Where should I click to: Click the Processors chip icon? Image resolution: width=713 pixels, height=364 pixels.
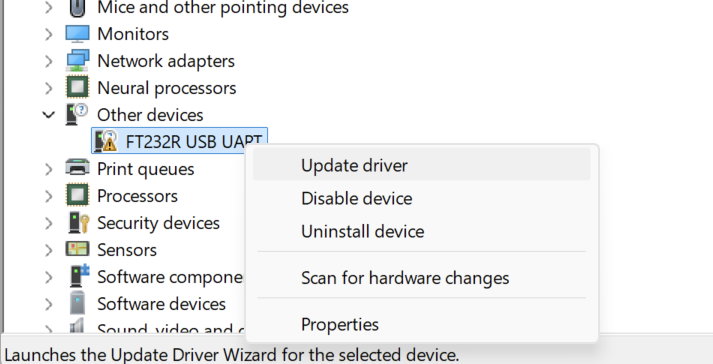77,196
